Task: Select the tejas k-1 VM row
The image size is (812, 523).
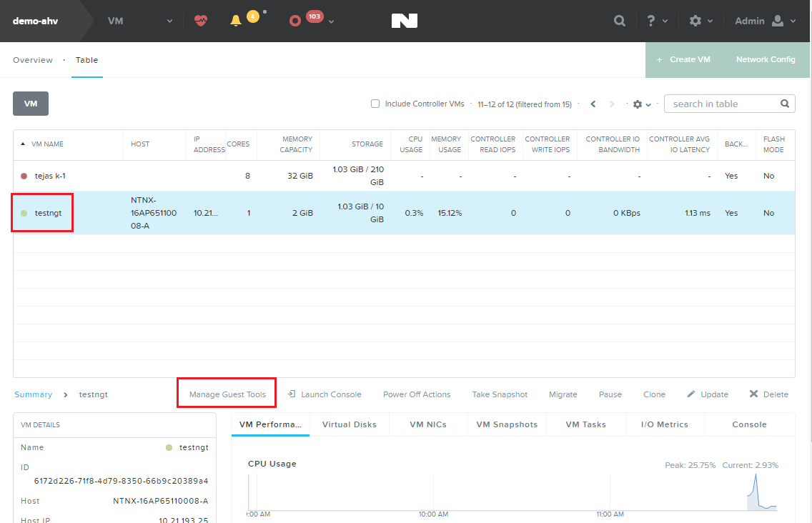Action: tap(404, 176)
